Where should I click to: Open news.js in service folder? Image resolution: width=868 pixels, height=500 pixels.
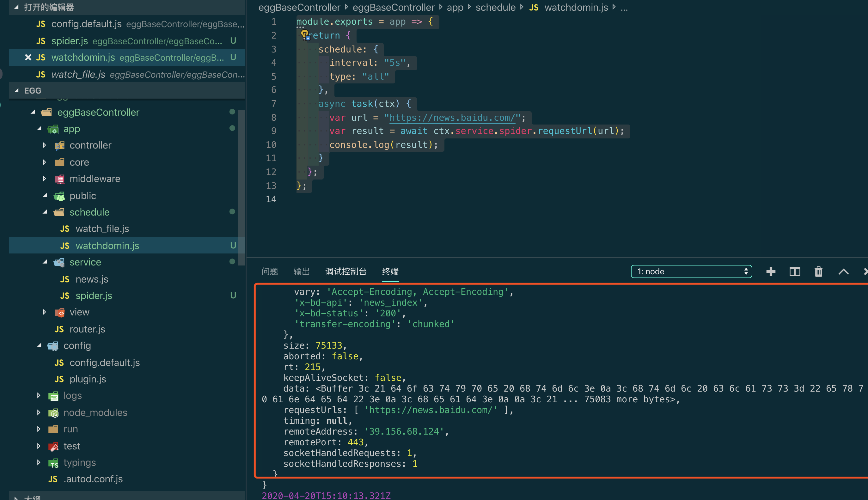click(92, 279)
